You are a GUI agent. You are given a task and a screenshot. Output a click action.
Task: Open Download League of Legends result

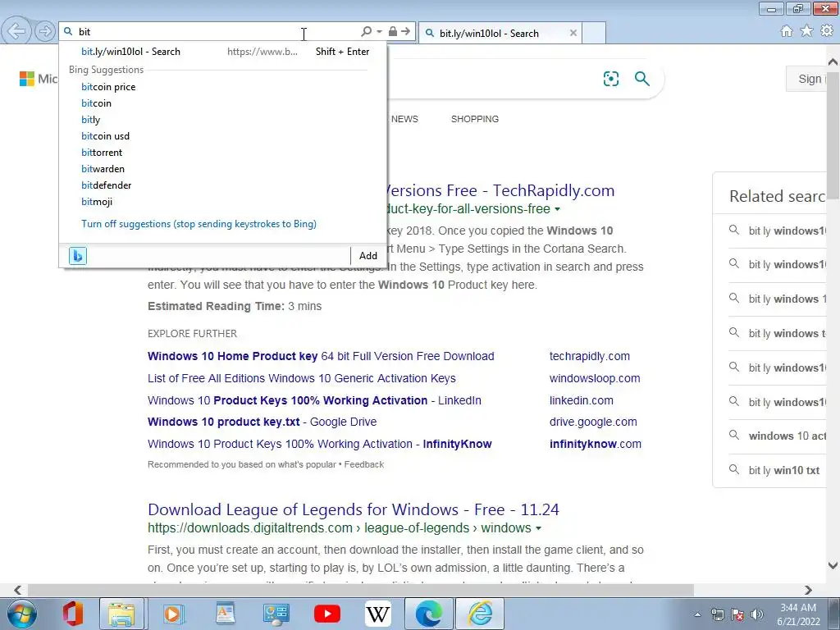353,509
